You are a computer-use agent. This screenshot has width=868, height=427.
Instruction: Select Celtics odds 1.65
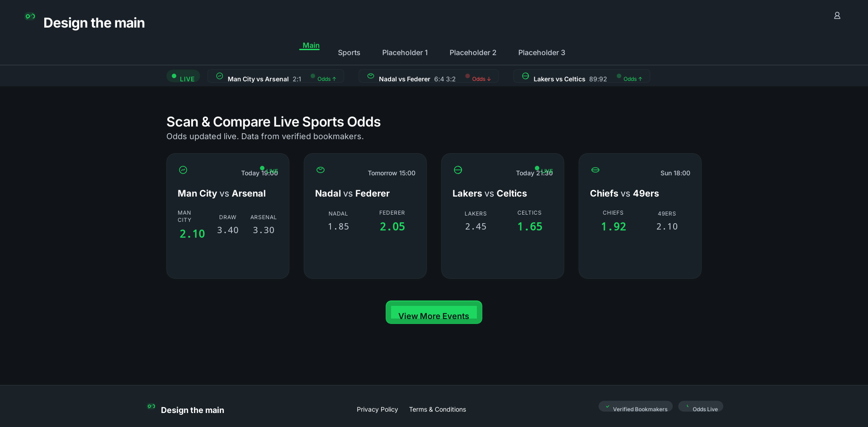click(x=529, y=226)
